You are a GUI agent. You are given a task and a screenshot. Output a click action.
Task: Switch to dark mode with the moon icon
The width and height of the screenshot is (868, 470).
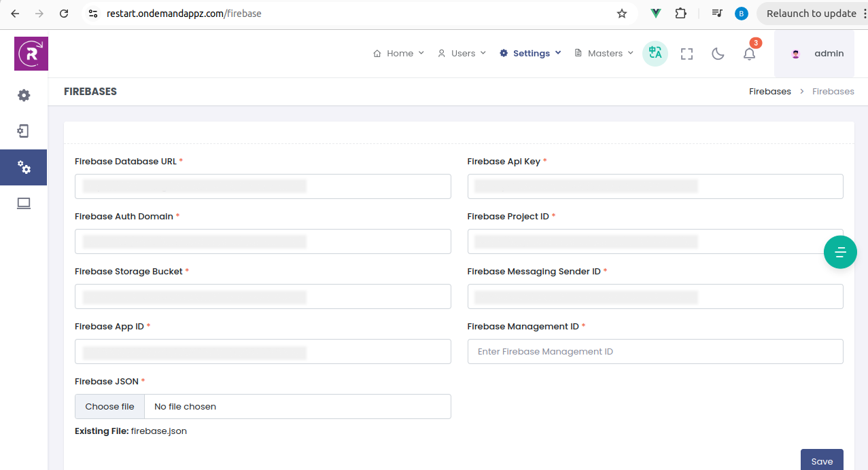point(718,54)
